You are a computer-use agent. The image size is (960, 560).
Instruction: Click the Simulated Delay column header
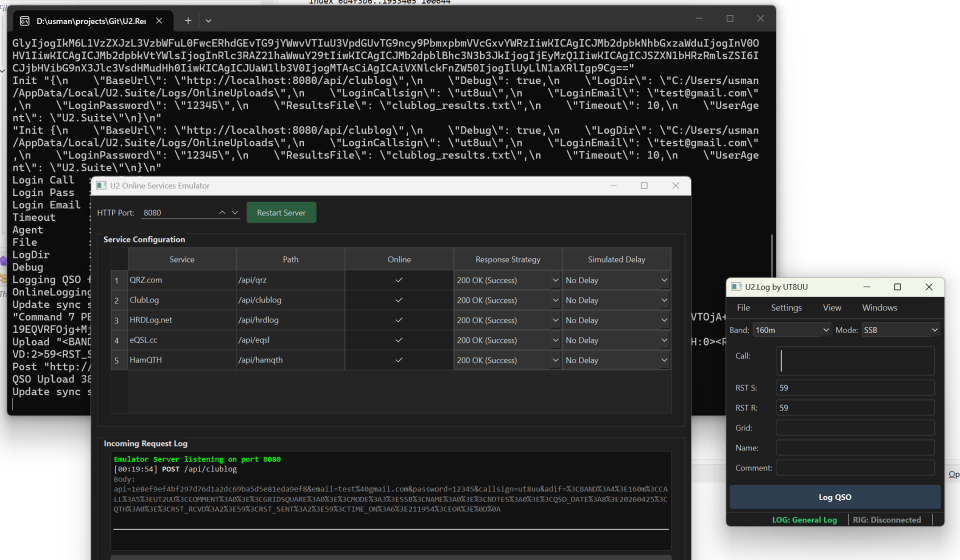coord(616,259)
